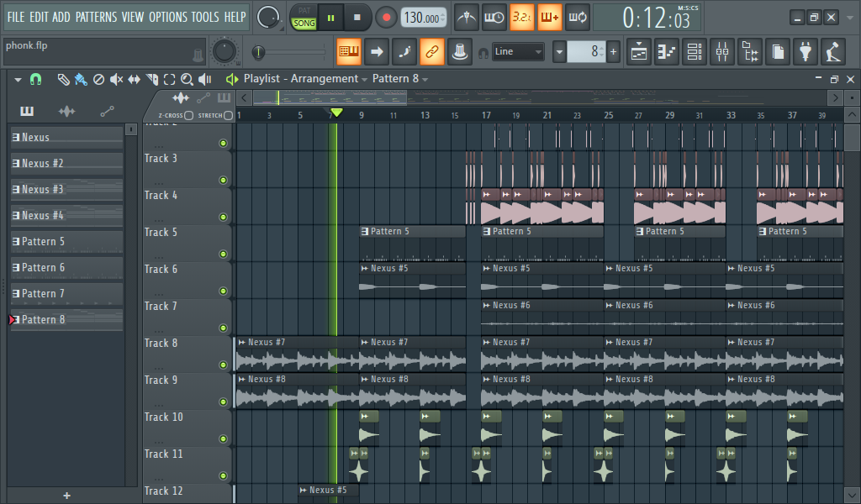Select the Delete tool in the playlist toolbar
This screenshot has height=504, width=861.
(x=98, y=78)
